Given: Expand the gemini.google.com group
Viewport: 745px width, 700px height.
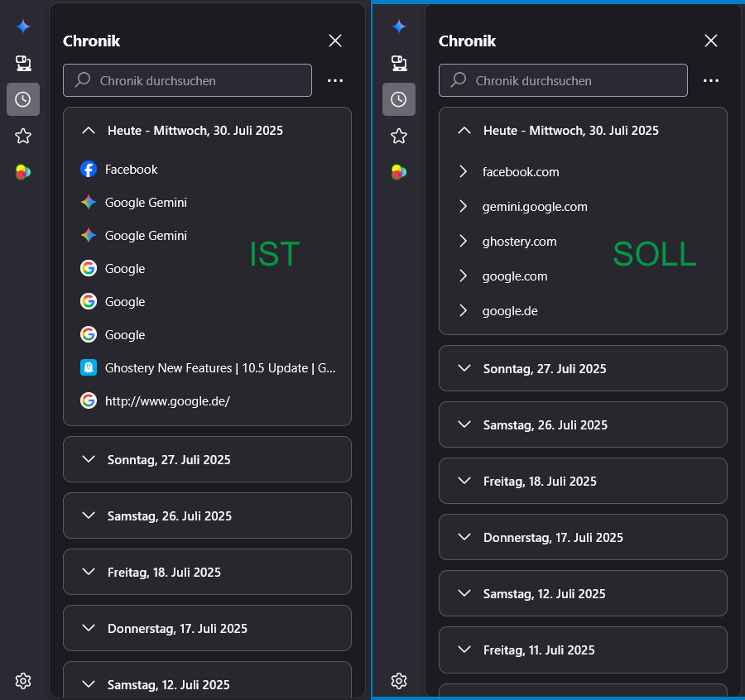Looking at the screenshot, I should point(534,207).
